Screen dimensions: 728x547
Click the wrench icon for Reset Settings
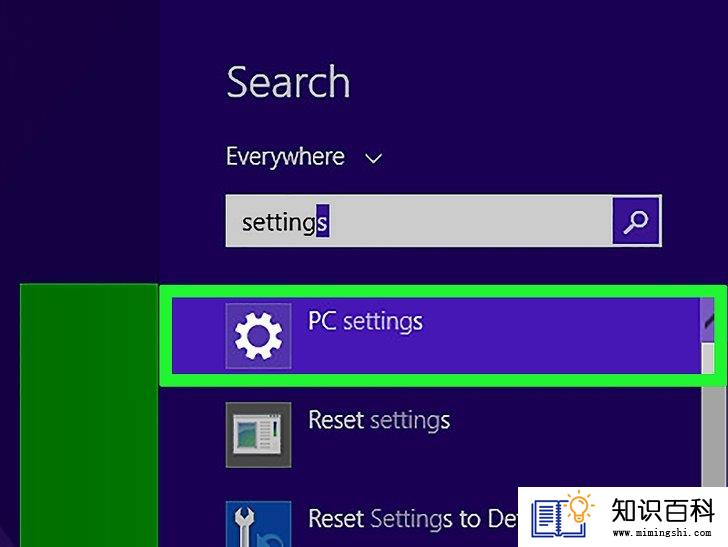[259, 524]
